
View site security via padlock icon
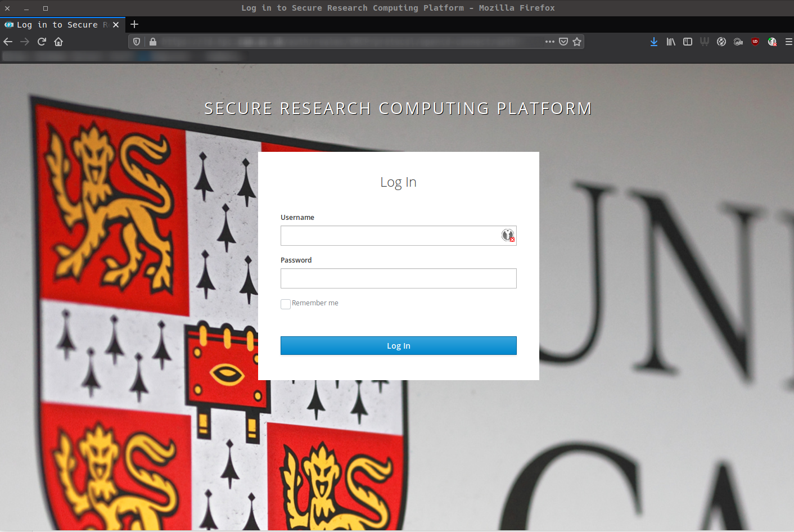click(x=153, y=42)
